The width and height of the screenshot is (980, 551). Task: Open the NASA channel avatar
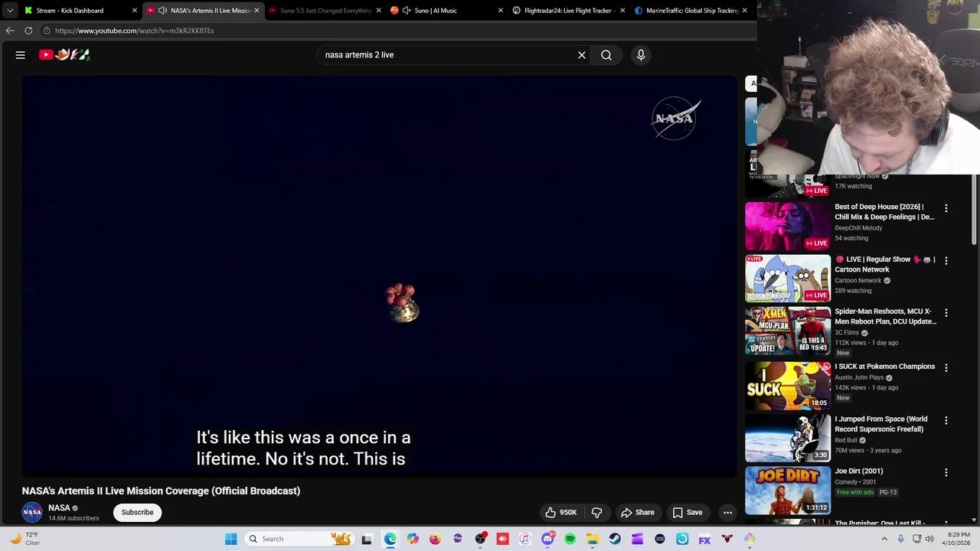pyautogui.click(x=32, y=513)
